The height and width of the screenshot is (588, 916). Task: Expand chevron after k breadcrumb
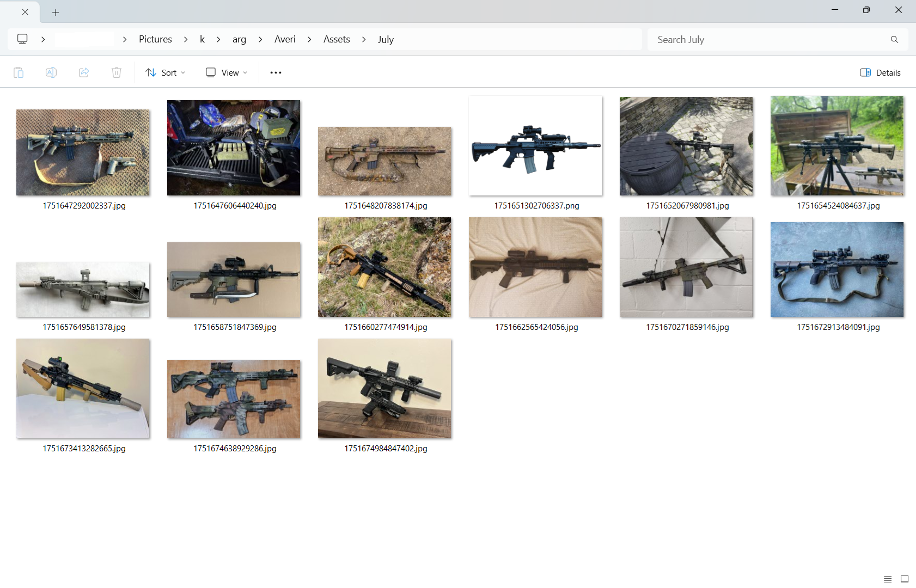tap(218, 39)
